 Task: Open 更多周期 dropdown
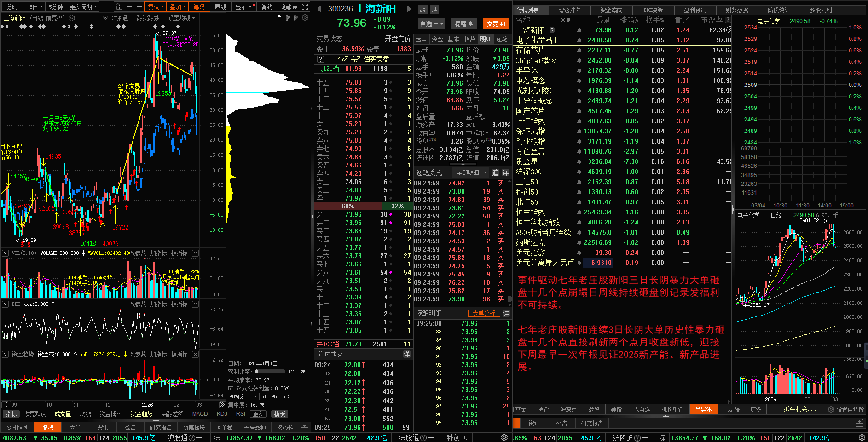[x=83, y=7]
